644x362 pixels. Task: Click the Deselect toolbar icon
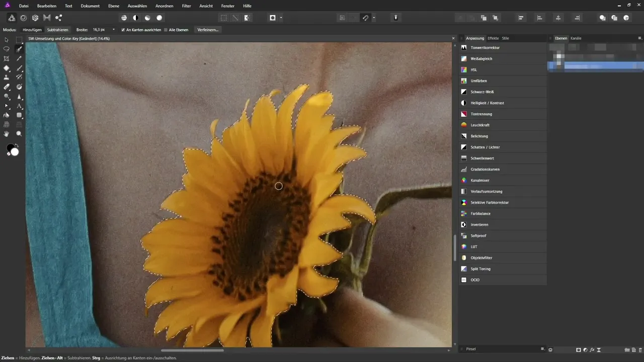[x=235, y=18]
